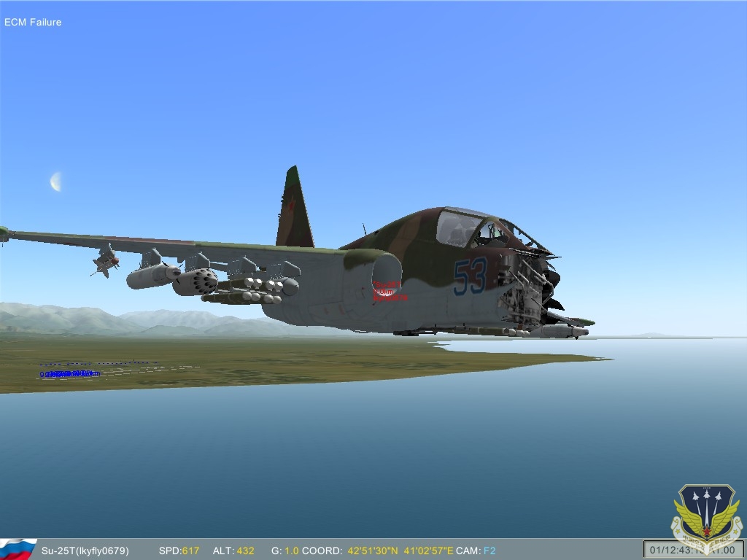Click the red Su-25T aircraft label

pyautogui.click(x=389, y=291)
